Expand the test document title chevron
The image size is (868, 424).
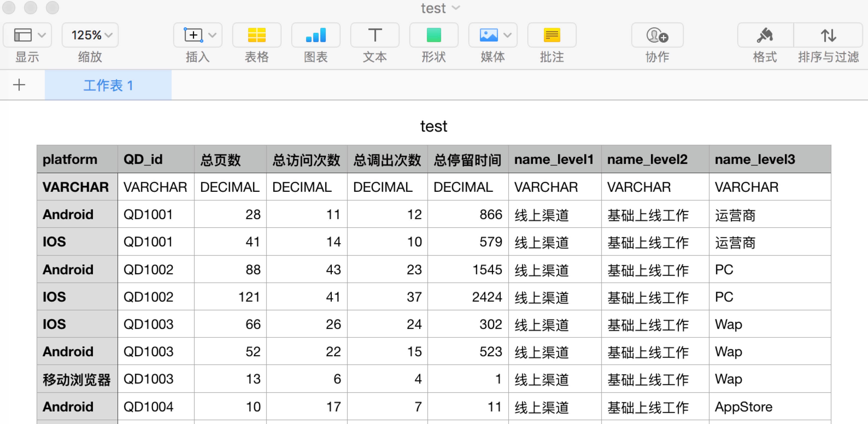456,8
